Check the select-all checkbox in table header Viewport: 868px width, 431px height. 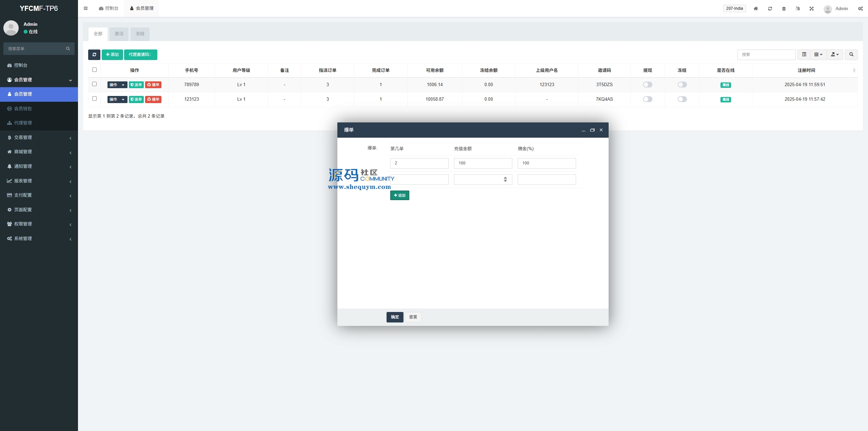(94, 70)
